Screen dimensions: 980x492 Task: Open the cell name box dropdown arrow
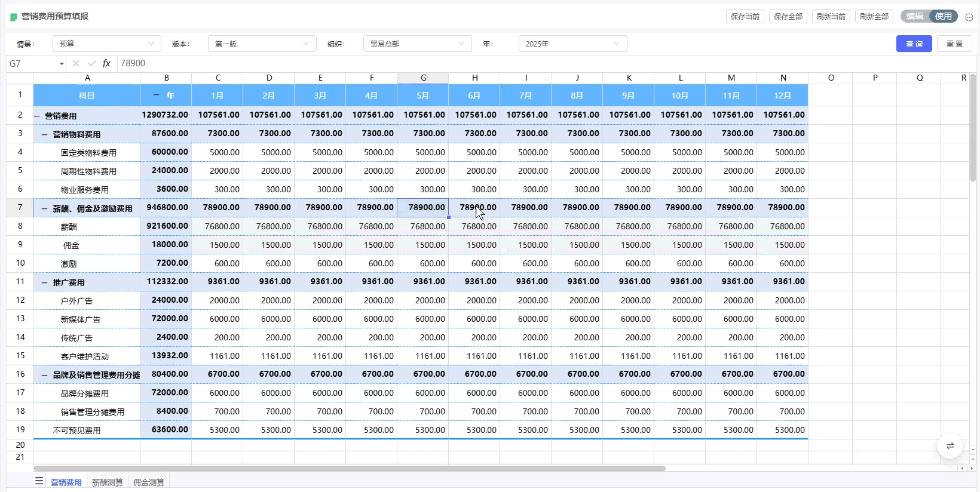point(62,64)
